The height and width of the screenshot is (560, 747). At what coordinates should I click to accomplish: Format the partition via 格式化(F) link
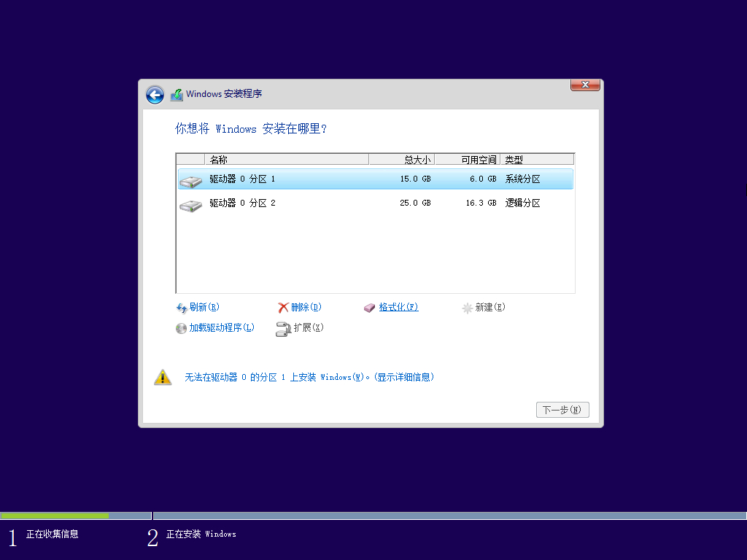(x=399, y=307)
